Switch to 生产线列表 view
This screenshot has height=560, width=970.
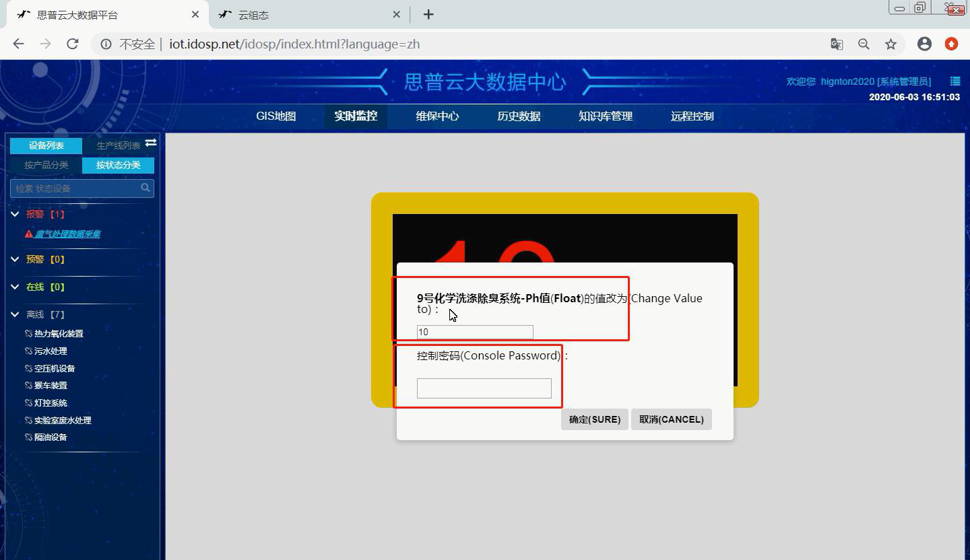[x=117, y=144]
